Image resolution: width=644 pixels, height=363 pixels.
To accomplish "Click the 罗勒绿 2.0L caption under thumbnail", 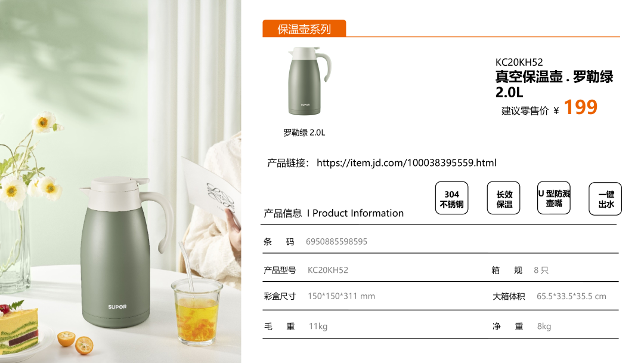I will tap(304, 133).
